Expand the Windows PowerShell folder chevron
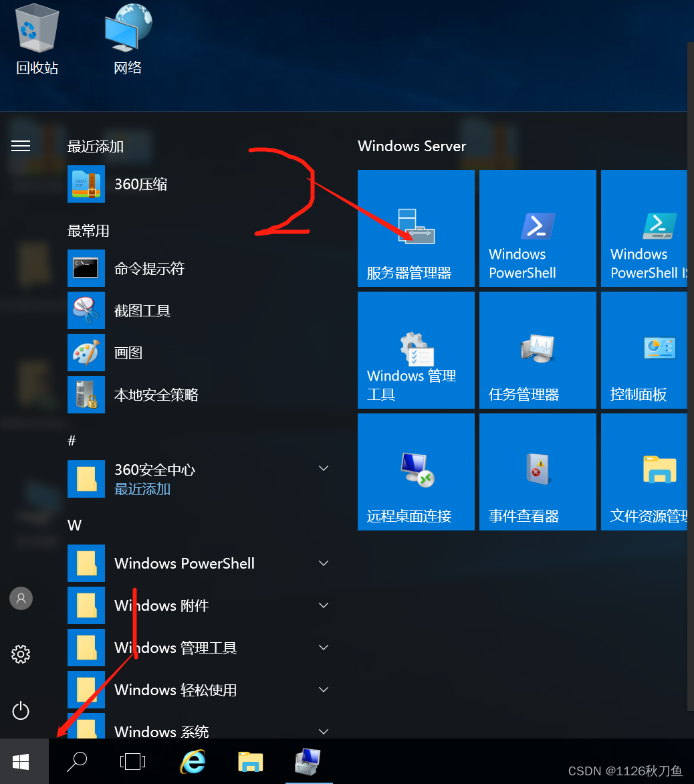694x784 pixels. click(x=324, y=563)
